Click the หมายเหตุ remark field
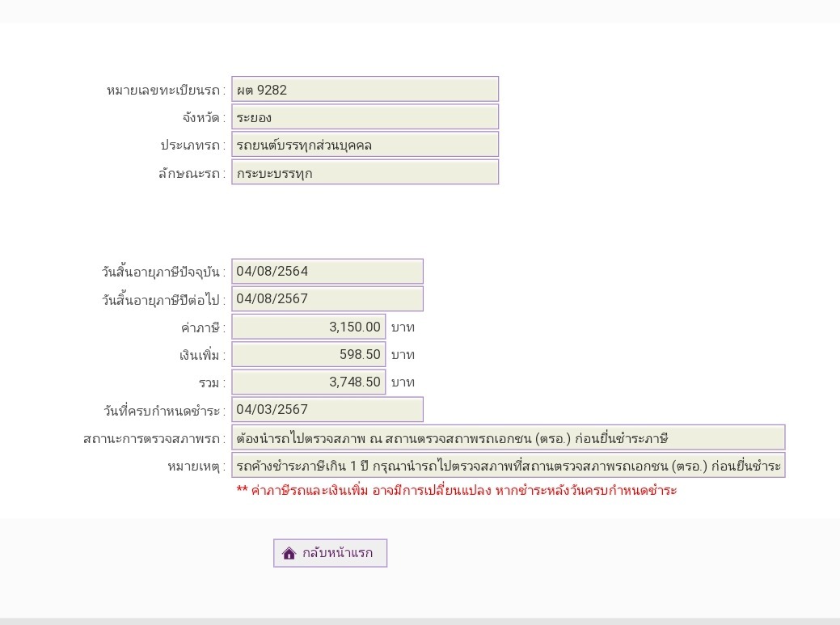840x625 pixels. pyautogui.click(x=509, y=465)
